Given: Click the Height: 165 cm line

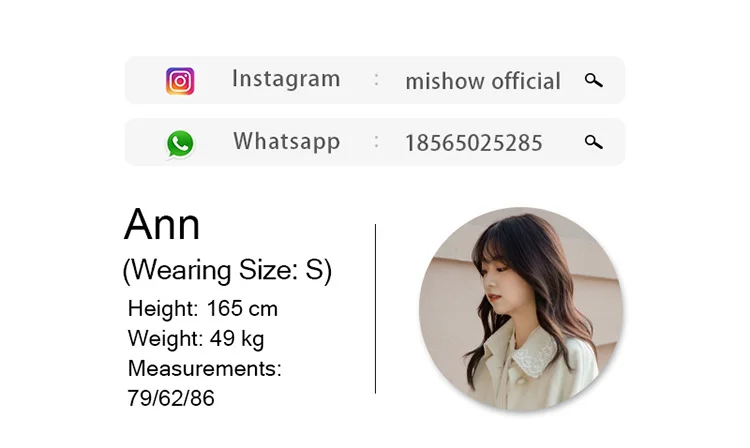Looking at the screenshot, I should (x=203, y=308).
